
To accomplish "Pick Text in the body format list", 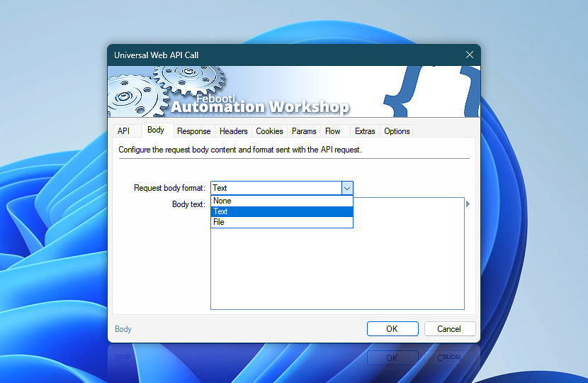I will pos(282,211).
